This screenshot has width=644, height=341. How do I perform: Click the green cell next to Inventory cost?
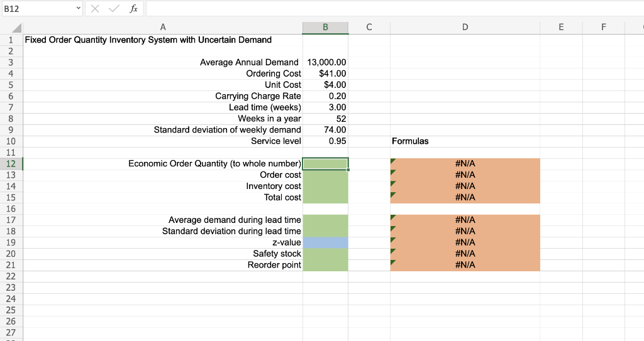click(x=325, y=187)
